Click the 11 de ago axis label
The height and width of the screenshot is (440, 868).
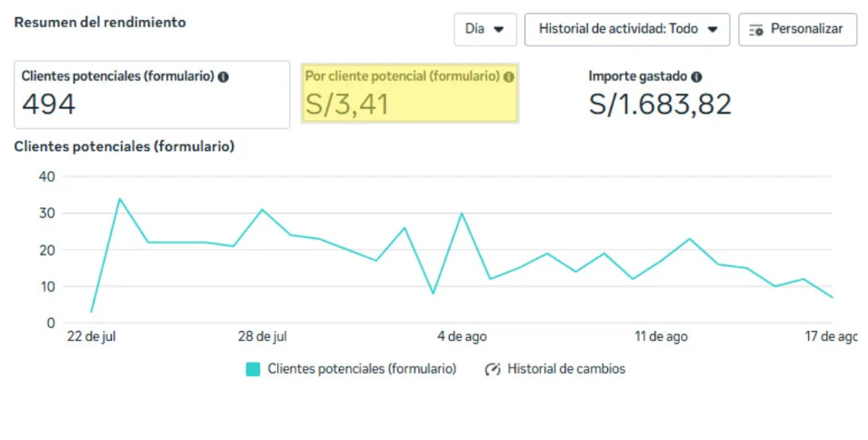pyautogui.click(x=661, y=336)
